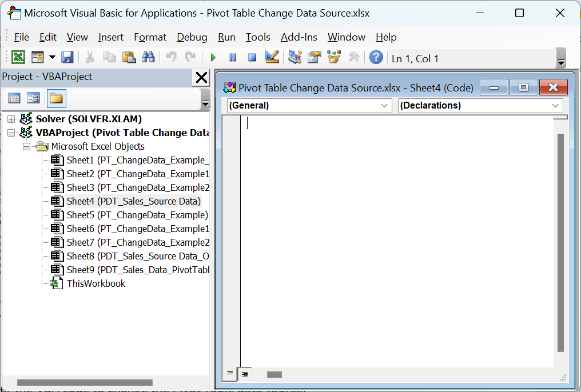The height and width of the screenshot is (392, 581).
Task: Run the macro with the Run Sub button
Action: (x=213, y=57)
